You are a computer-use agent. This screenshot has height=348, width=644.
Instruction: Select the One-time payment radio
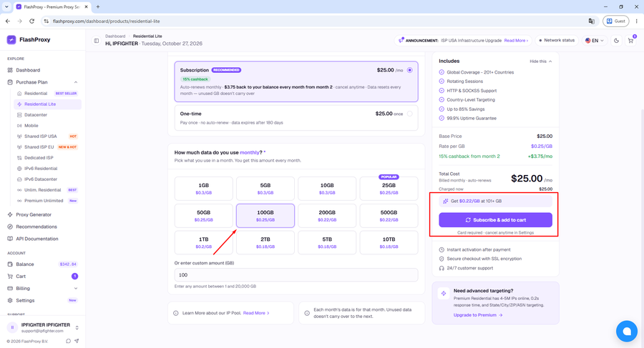[x=409, y=114]
